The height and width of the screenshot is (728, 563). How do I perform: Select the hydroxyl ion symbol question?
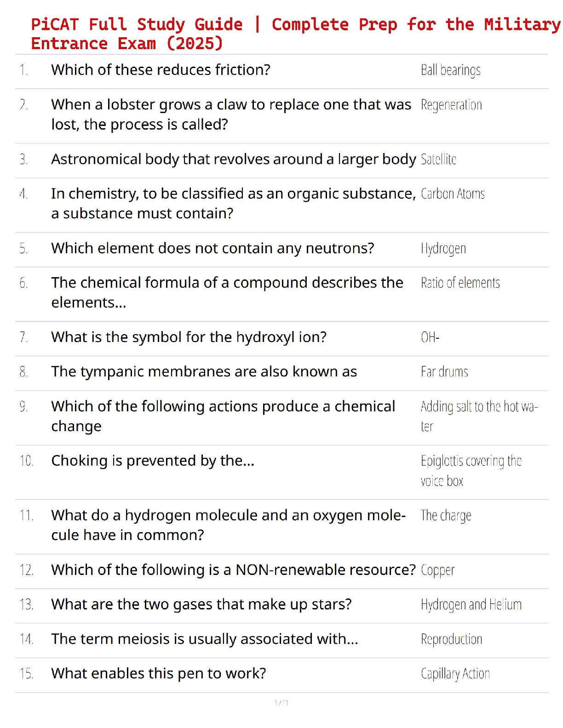pyautogui.click(x=189, y=337)
